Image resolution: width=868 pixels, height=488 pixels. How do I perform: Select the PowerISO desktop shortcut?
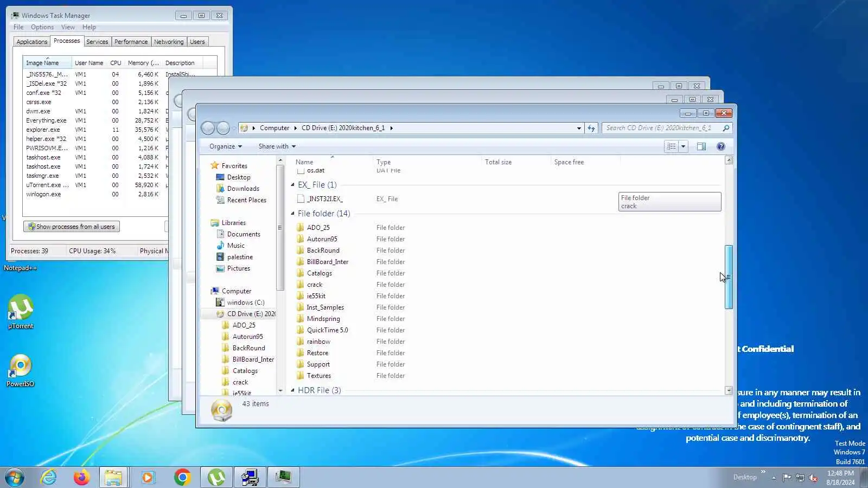click(21, 370)
